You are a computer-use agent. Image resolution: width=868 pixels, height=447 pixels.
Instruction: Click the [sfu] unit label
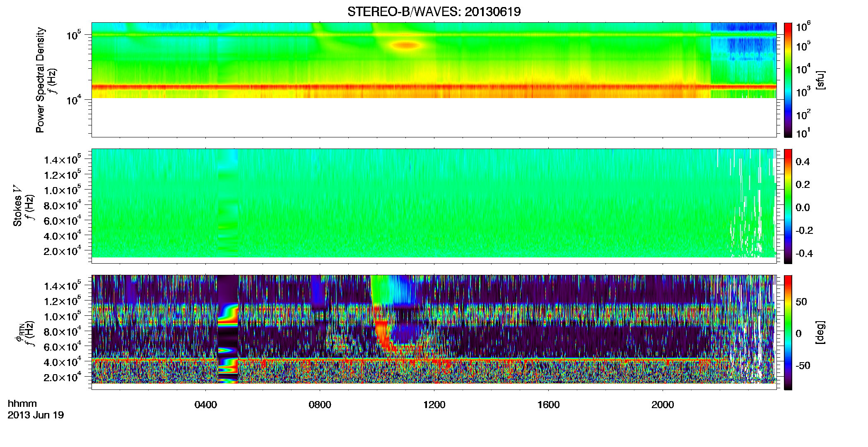click(x=820, y=80)
